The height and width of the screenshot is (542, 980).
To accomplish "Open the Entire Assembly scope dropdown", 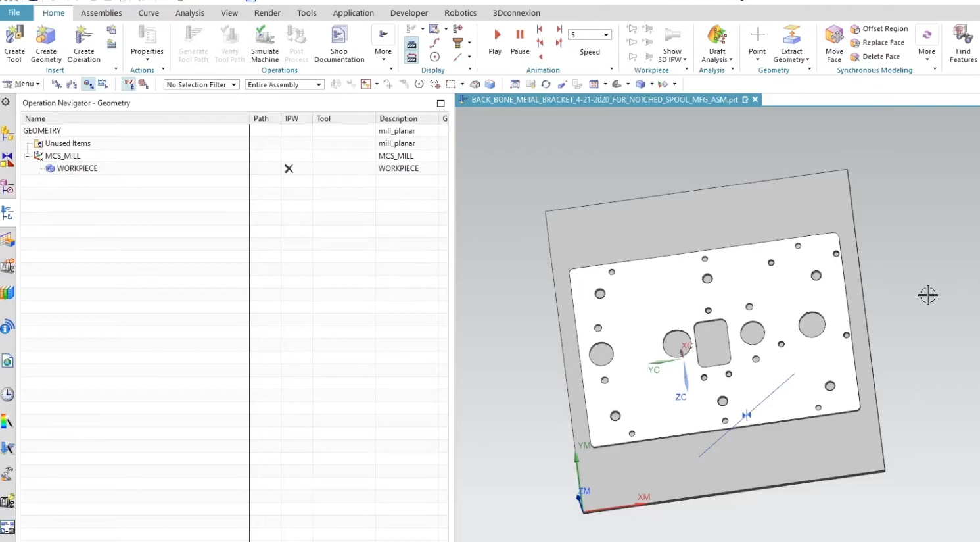I will click(x=285, y=84).
